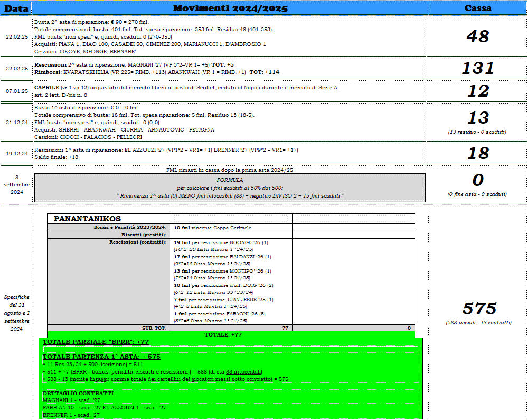Select the Cassa value 48
Screen dimensions: 527x420
(477, 36)
